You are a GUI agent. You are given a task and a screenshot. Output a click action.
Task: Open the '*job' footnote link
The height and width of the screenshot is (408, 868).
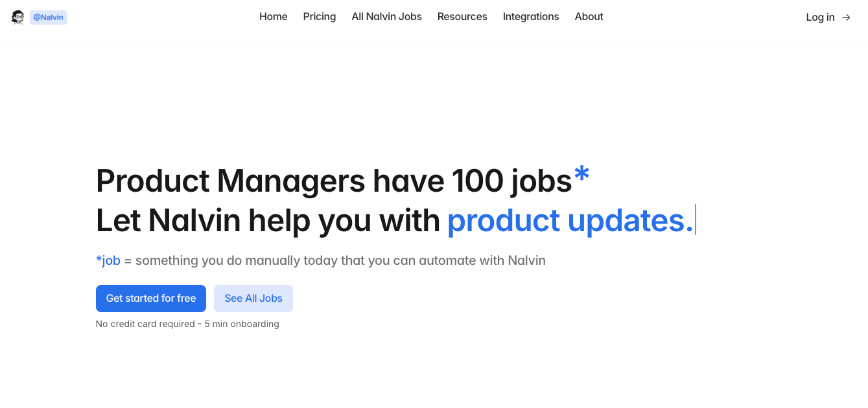tap(108, 260)
